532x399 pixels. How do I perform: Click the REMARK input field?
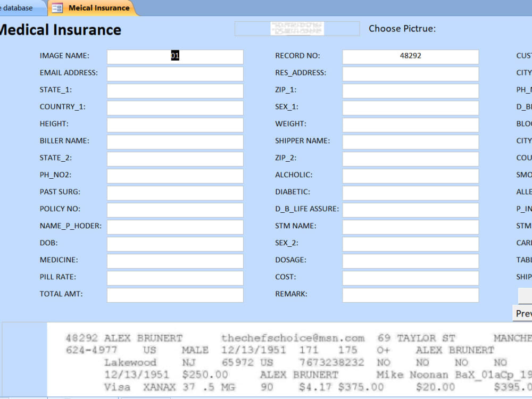[411, 295]
